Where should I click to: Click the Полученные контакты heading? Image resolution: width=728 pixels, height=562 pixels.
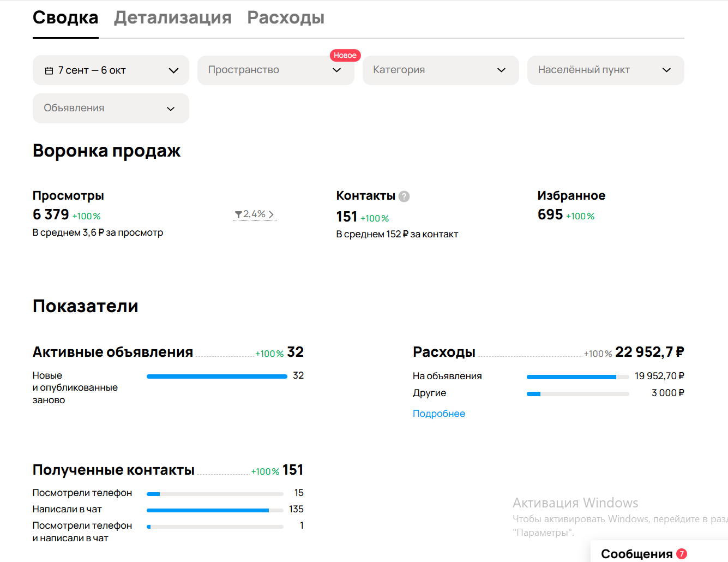pos(113,470)
